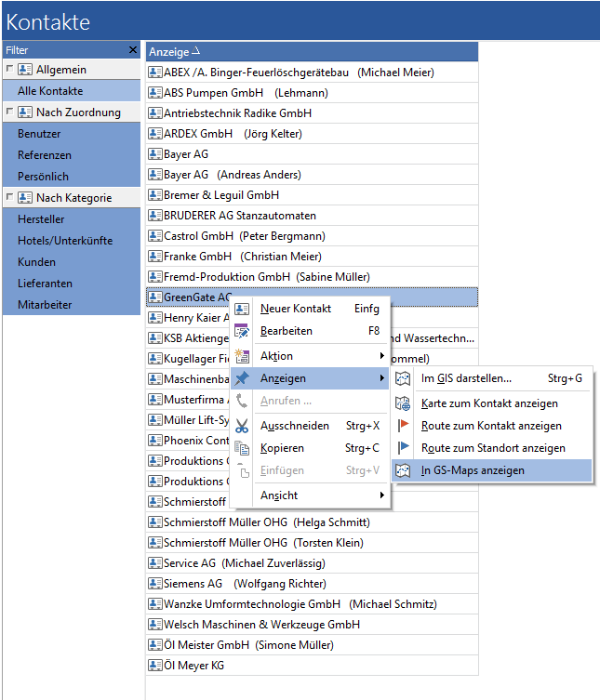Click the contact card icon beside Allgemein
Screen dimensions: 600x700
25,70
